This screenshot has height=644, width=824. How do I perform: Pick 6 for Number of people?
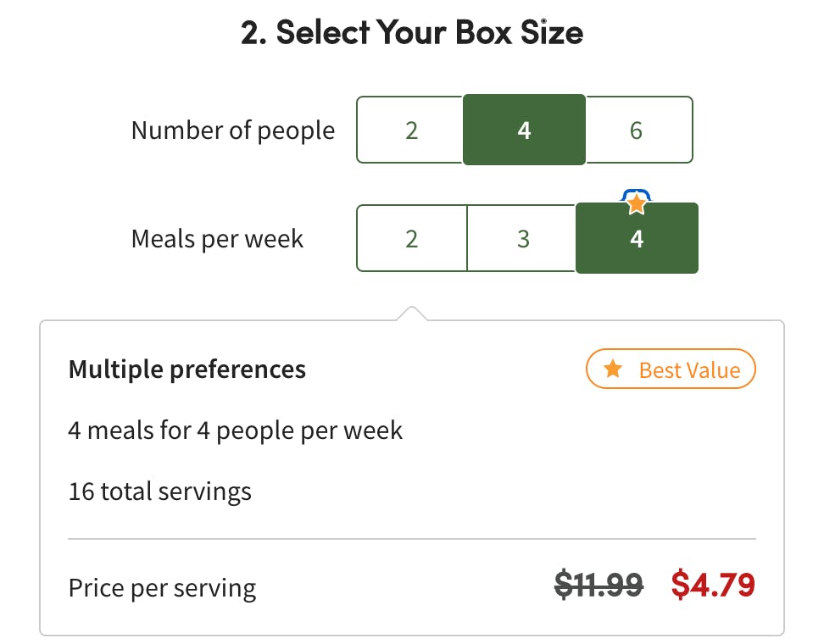(x=638, y=130)
